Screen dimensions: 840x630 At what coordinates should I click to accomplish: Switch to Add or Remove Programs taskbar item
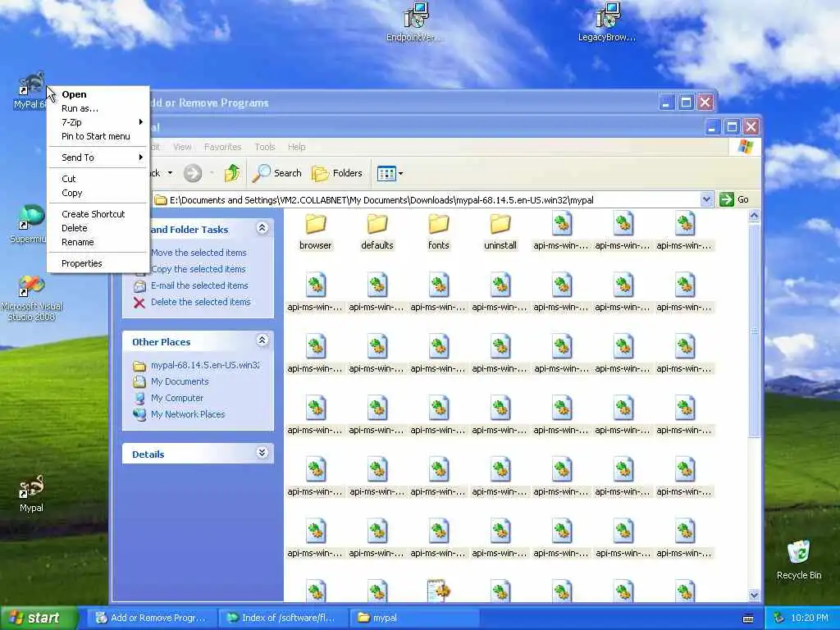point(152,618)
